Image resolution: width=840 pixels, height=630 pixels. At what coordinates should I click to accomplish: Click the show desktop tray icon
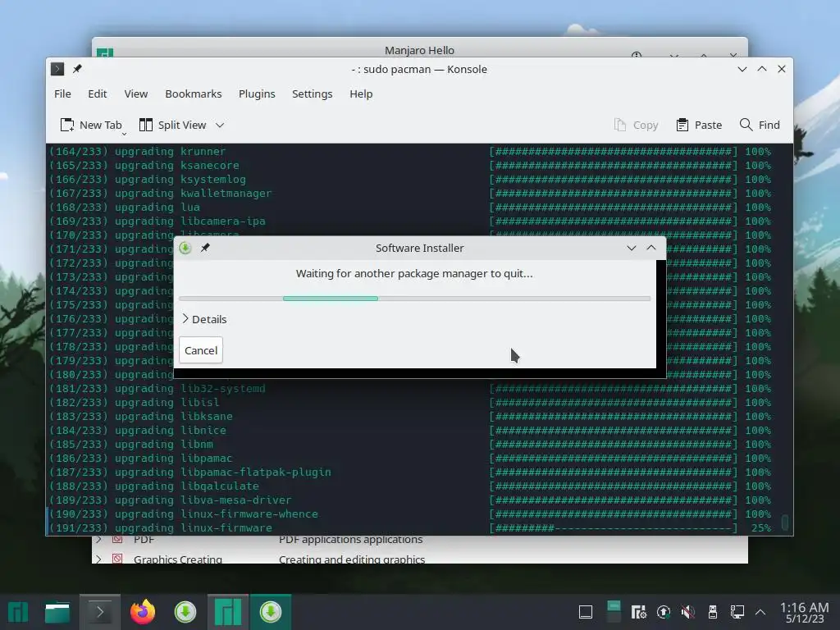click(586, 612)
